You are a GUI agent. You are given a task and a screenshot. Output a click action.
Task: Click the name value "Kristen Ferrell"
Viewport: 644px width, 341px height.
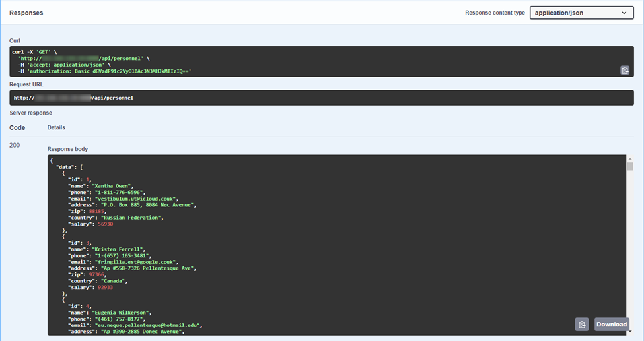(x=117, y=249)
